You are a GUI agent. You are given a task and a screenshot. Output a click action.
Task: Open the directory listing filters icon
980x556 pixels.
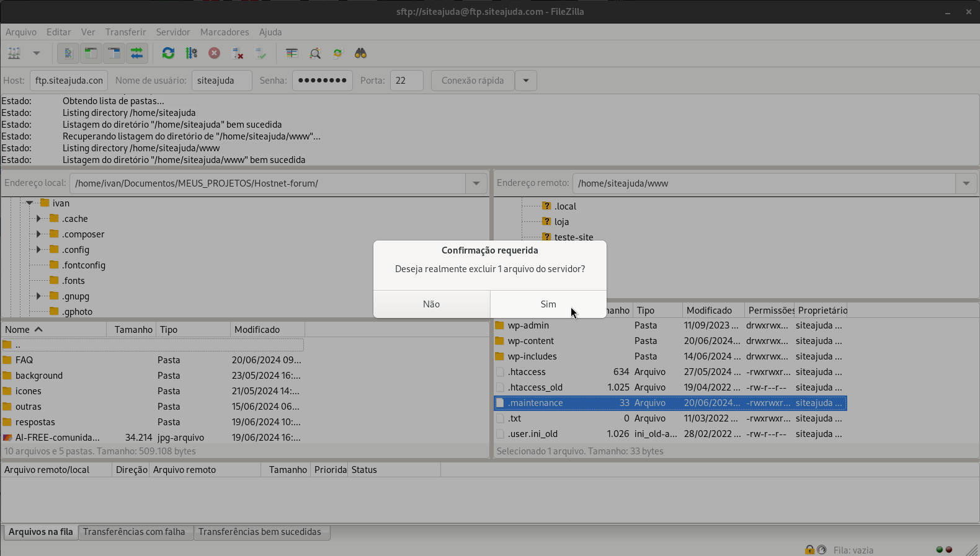(292, 53)
